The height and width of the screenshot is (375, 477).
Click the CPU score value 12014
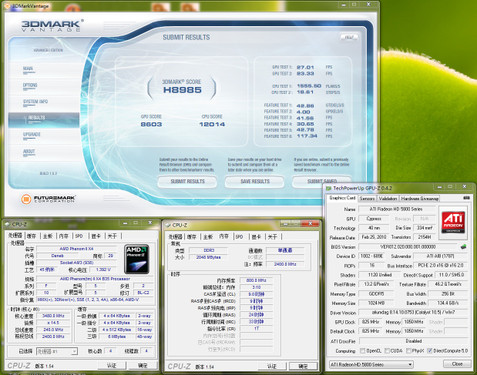pos(212,124)
